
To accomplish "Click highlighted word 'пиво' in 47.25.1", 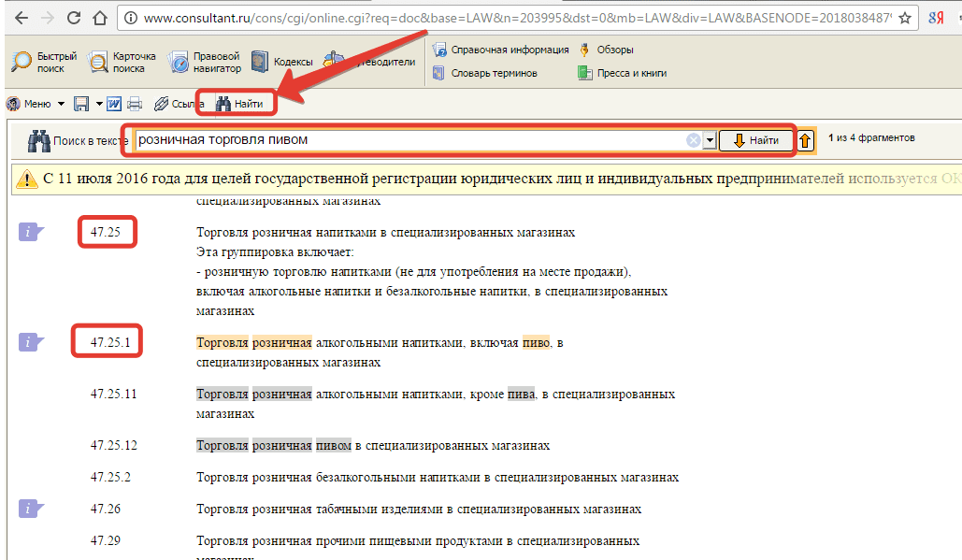I will point(537,343).
